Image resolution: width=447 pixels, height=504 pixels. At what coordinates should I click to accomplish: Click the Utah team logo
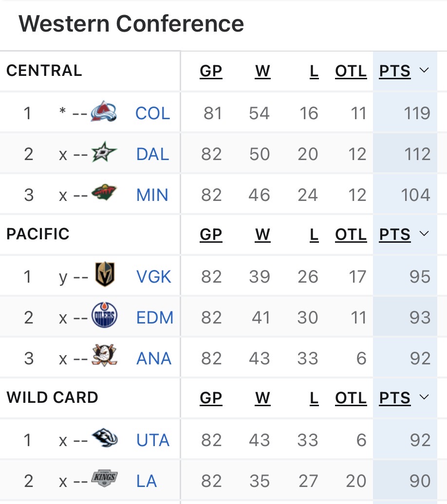click(104, 439)
